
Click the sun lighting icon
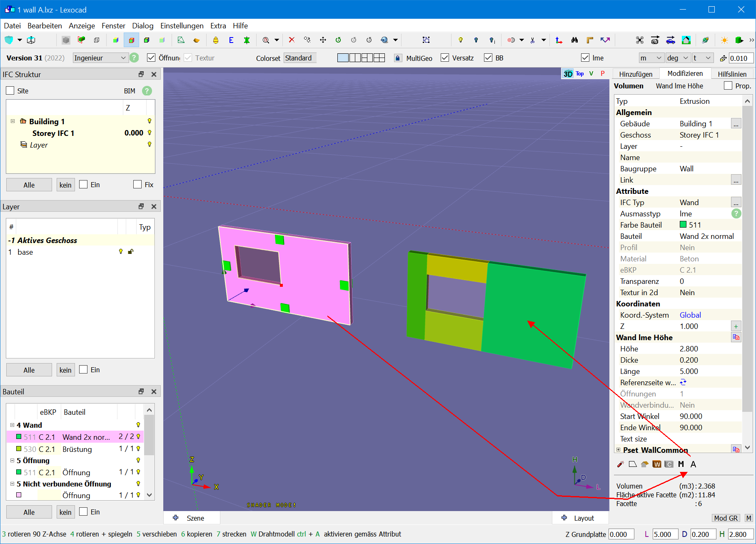(x=724, y=40)
